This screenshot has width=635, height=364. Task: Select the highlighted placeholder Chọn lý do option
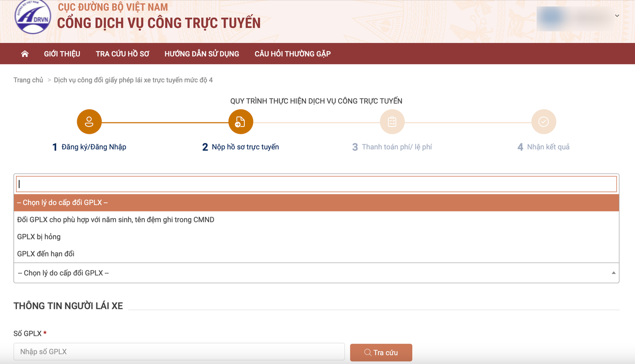pyautogui.click(x=63, y=203)
